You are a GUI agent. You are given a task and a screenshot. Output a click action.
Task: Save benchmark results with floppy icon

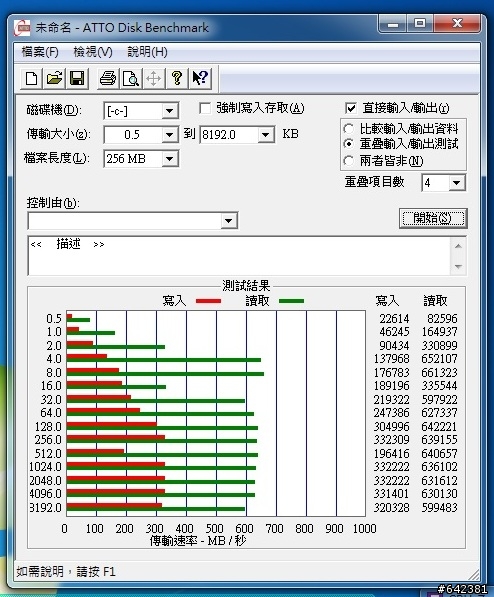pos(77,79)
